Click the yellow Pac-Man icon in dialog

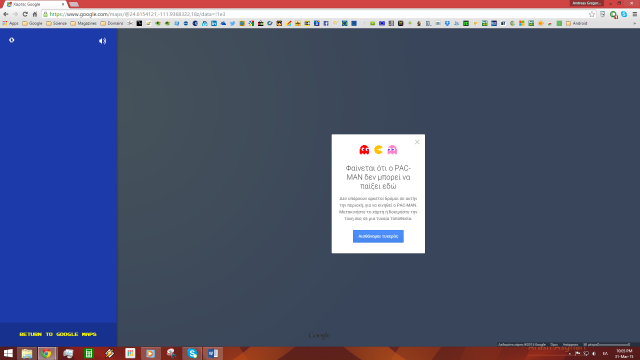(x=378, y=150)
